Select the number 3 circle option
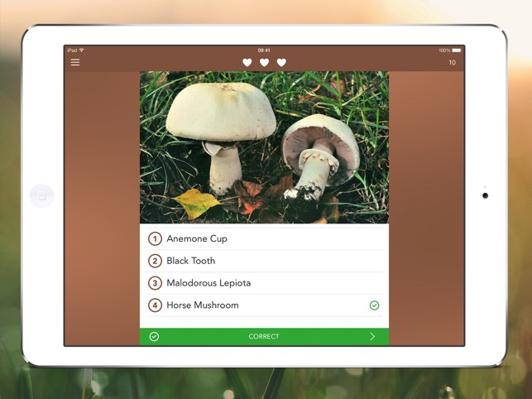This screenshot has height=399, width=532. click(155, 283)
